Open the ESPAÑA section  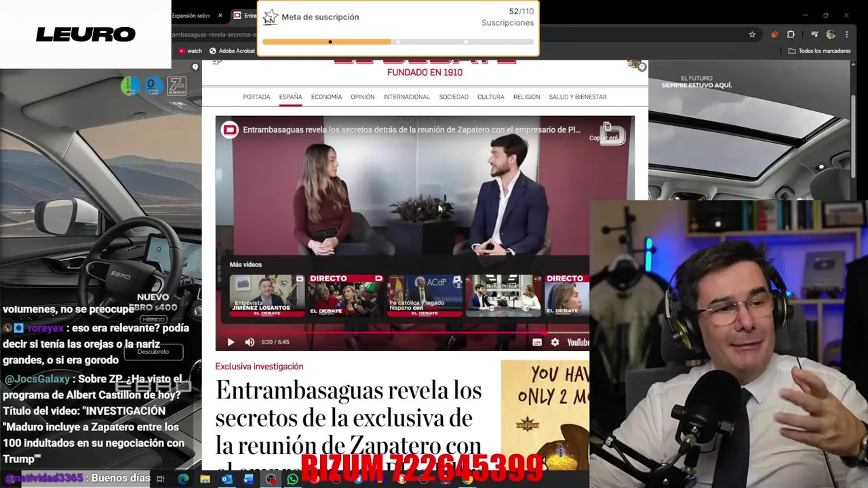click(290, 97)
